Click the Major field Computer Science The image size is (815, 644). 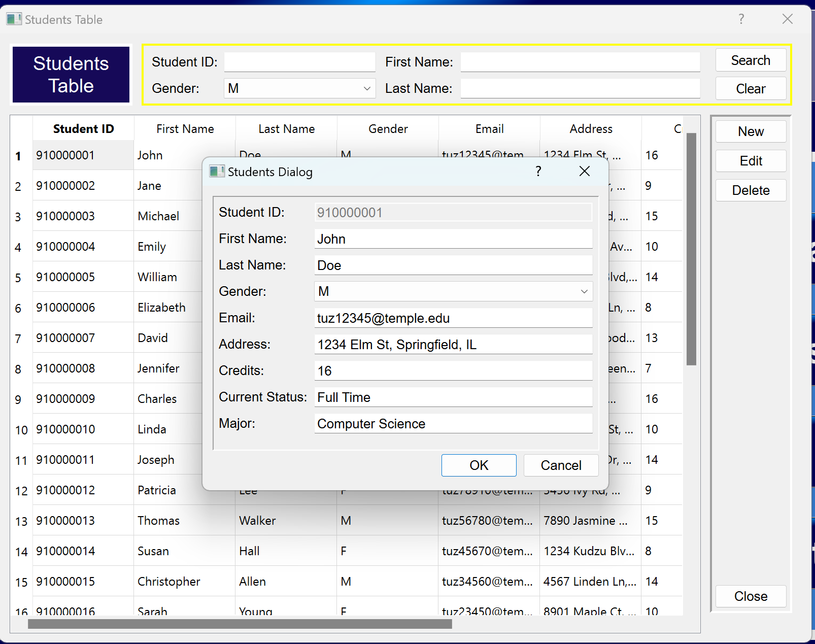click(x=454, y=423)
